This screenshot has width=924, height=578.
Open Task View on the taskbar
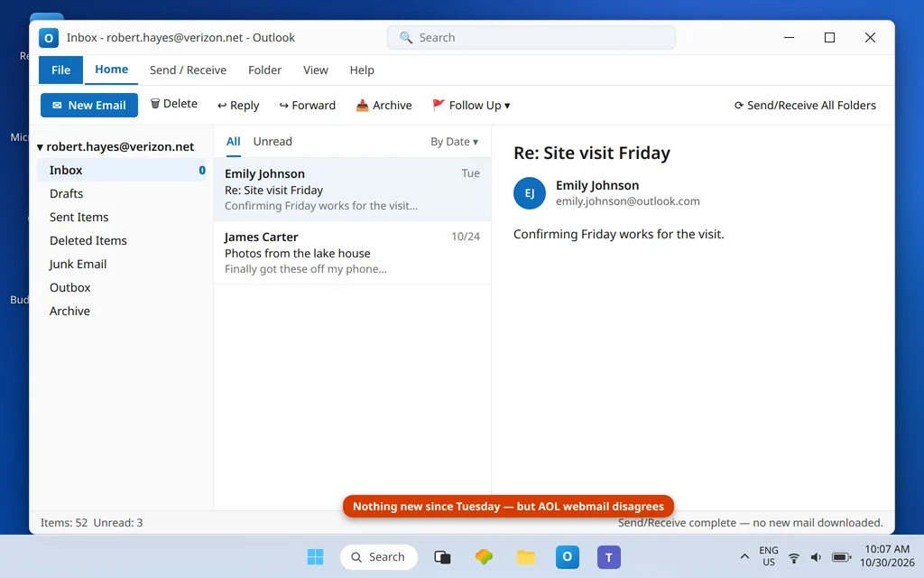[x=442, y=556]
